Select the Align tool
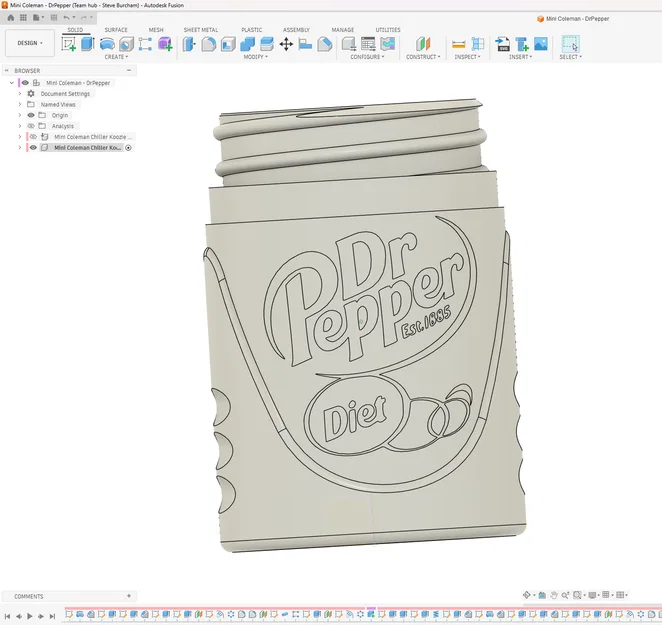 [x=305, y=44]
